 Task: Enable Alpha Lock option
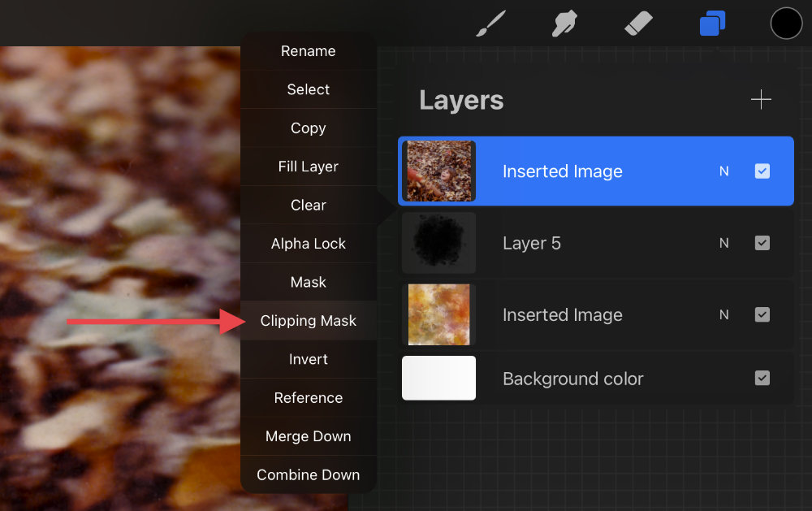(308, 244)
